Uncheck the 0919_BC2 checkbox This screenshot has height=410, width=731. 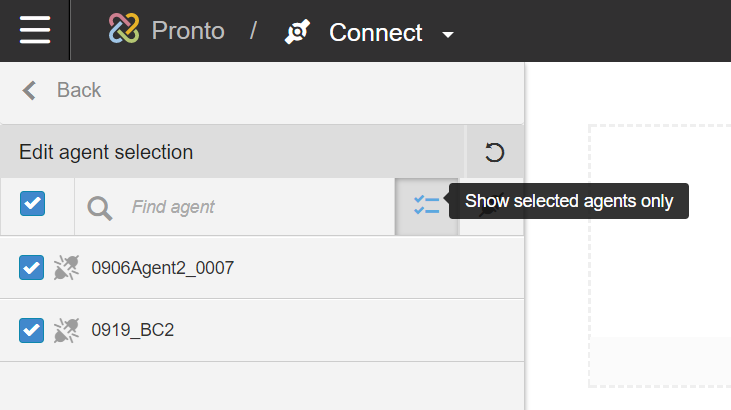coord(32,329)
